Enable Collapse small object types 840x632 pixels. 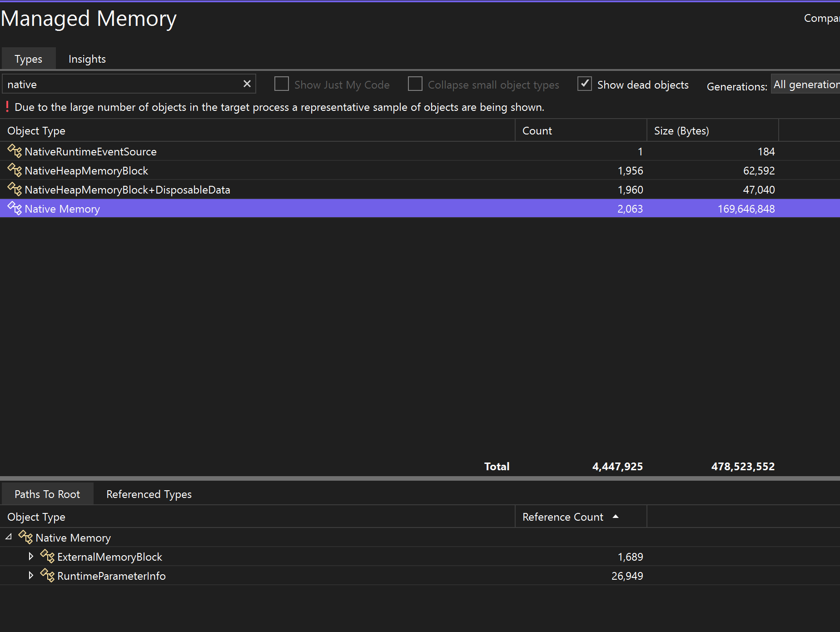click(415, 84)
